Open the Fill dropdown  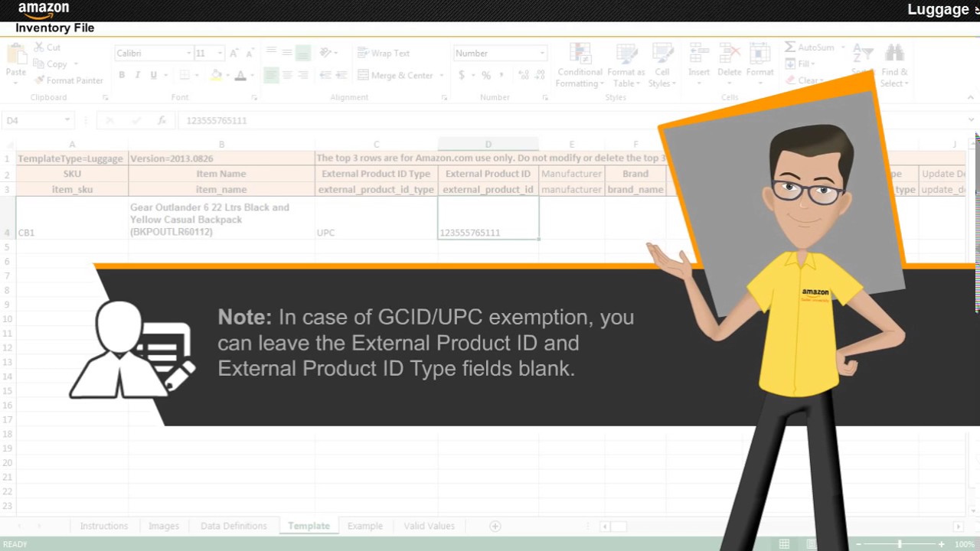[800, 64]
